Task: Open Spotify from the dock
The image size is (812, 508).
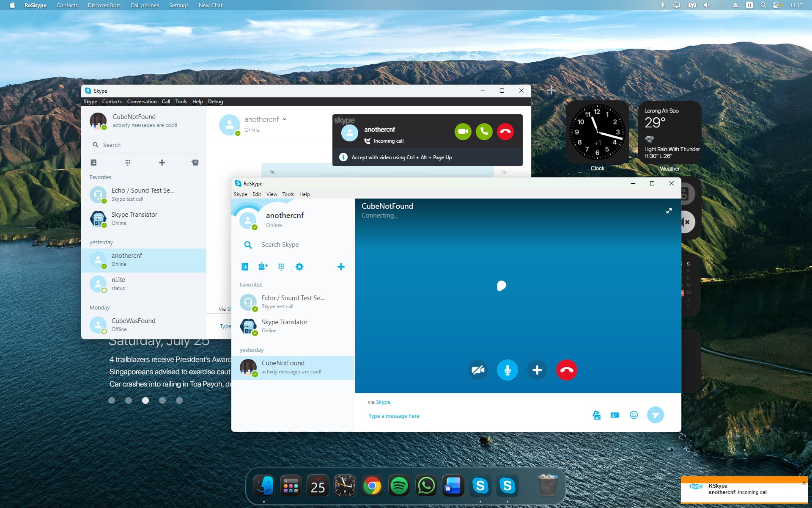Action: (399, 486)
